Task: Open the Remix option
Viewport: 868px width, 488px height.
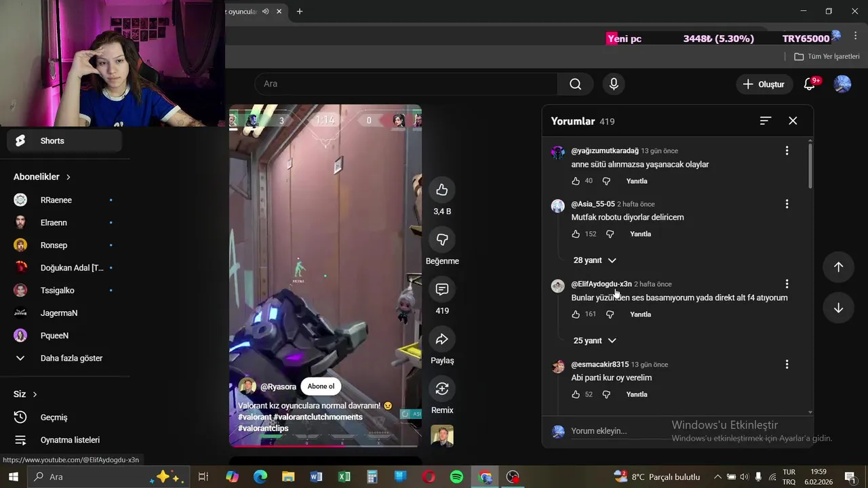Action: pos(442,388)
